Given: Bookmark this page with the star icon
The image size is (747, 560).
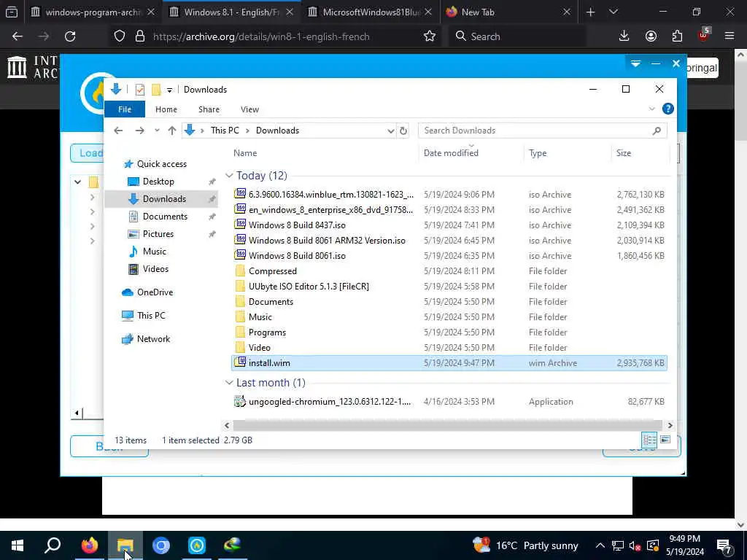Looking at the screenshot, I should coord(429,36).
